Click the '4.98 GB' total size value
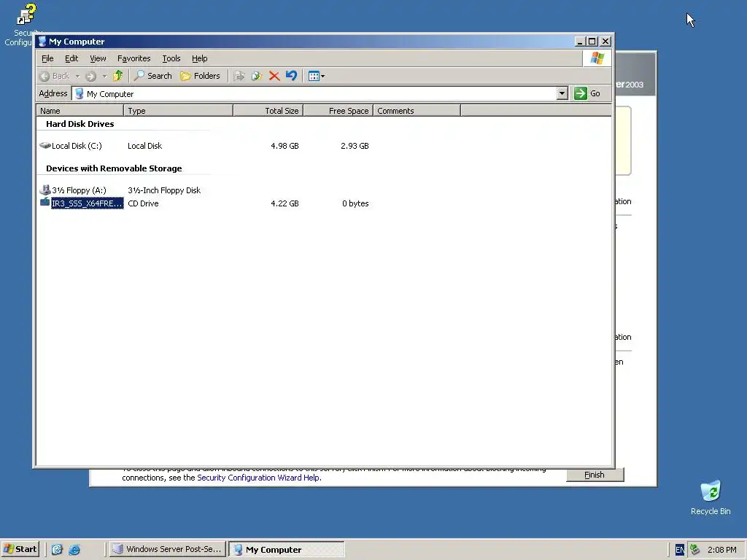 285,146
